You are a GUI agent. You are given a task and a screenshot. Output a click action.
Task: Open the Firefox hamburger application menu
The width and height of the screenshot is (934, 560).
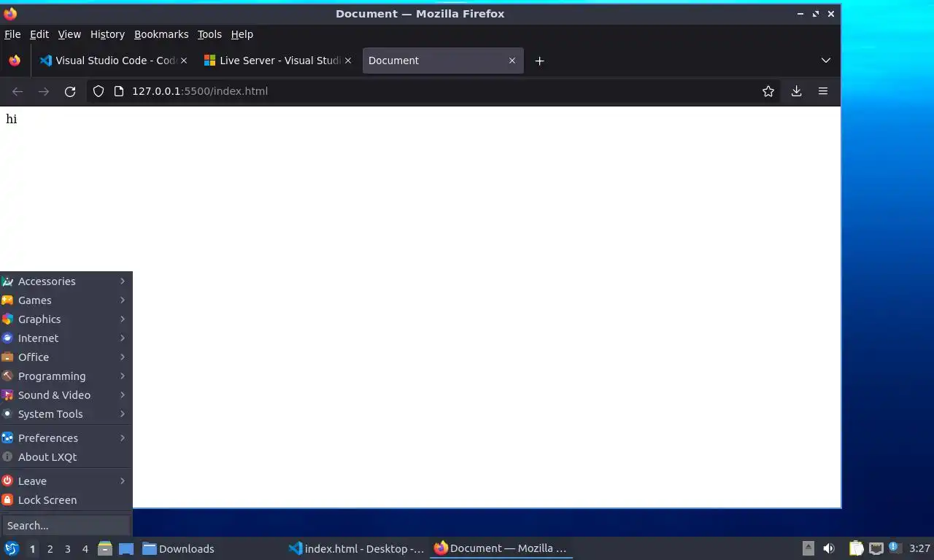(823, 91)
